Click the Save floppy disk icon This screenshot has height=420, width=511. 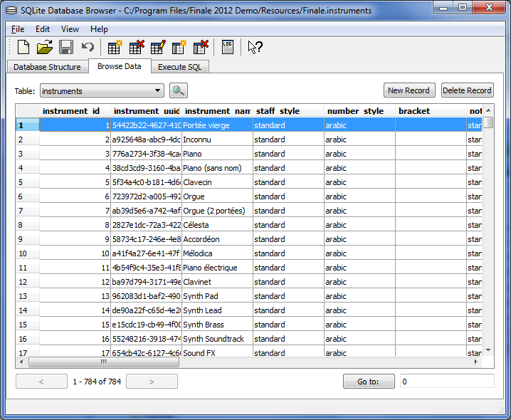pos(66,48)
